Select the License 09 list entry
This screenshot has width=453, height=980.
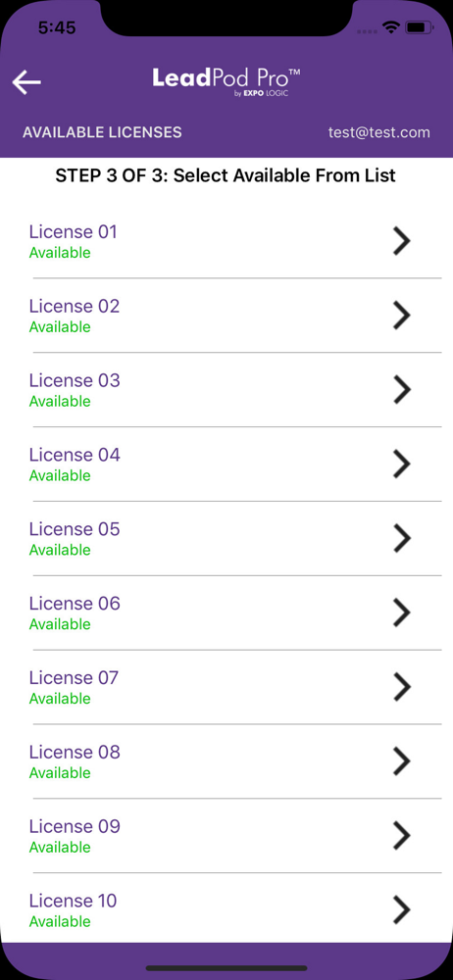(x=226, y=836)
